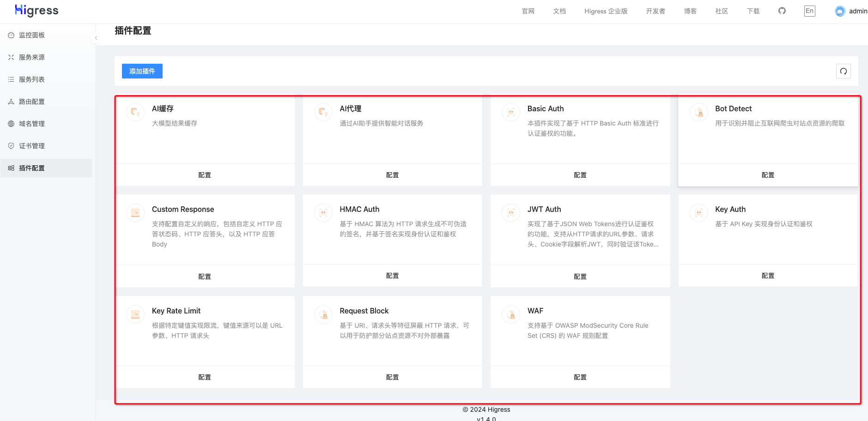Click the 插件配置 page heading
The image size is (868, 421).
(x=133, y=30)
